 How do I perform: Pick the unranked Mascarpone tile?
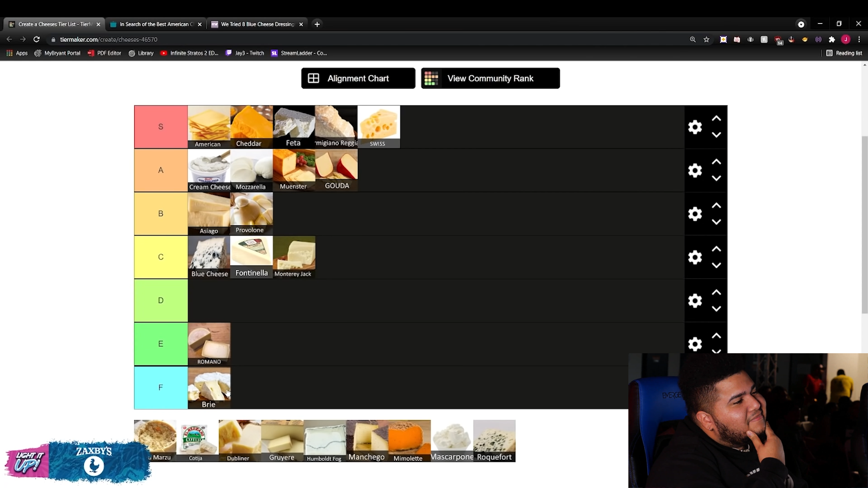[452, 441]
